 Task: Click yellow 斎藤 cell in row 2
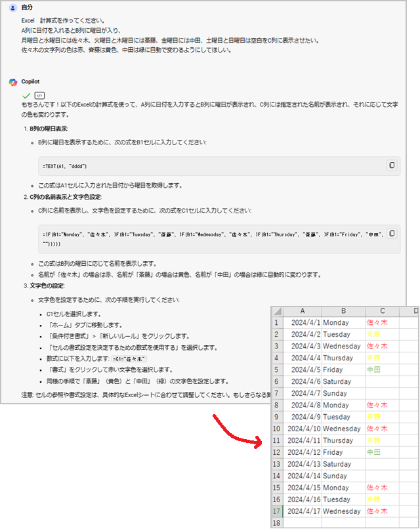(x=382, y=334)
